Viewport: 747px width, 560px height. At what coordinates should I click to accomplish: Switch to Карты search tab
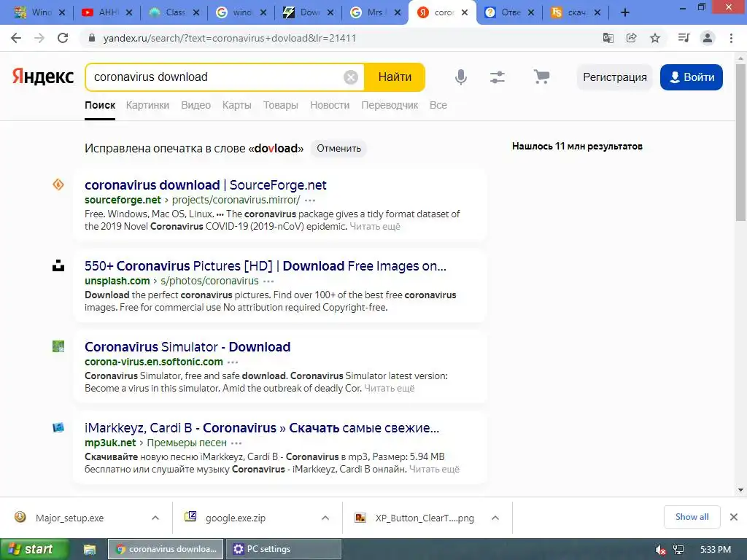237,105
